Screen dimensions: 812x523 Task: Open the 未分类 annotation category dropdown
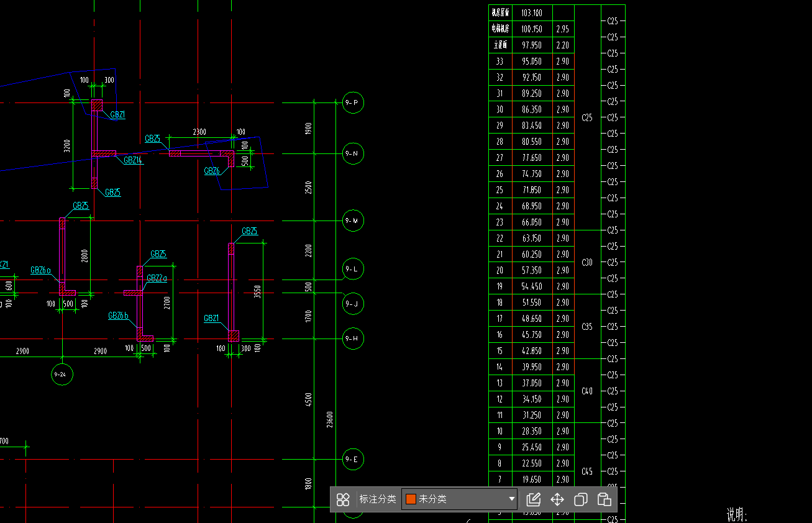[x=460, y=499]
